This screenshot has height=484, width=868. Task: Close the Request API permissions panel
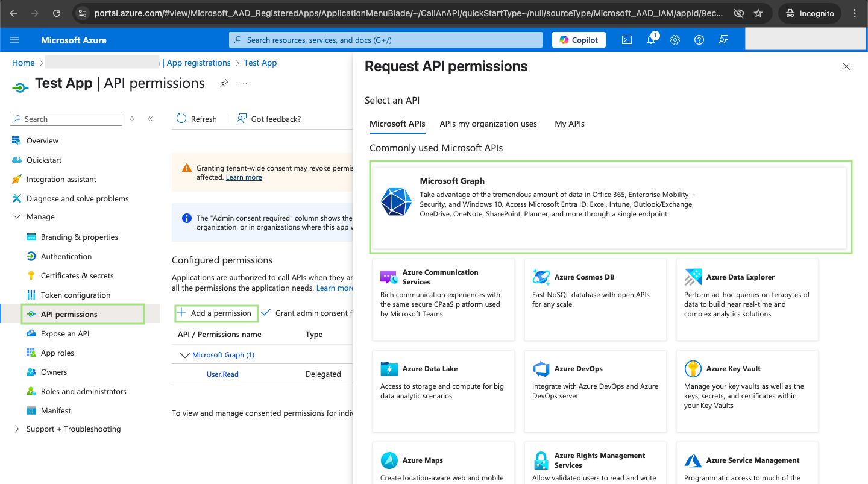click(x=846, y=66)
